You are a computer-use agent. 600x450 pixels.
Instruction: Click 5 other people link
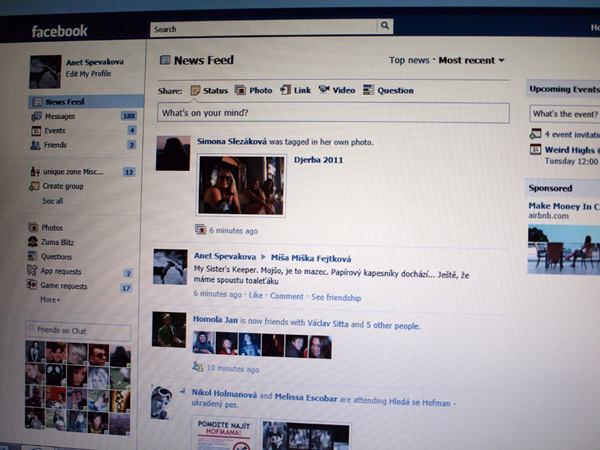[x=393, y=325]
